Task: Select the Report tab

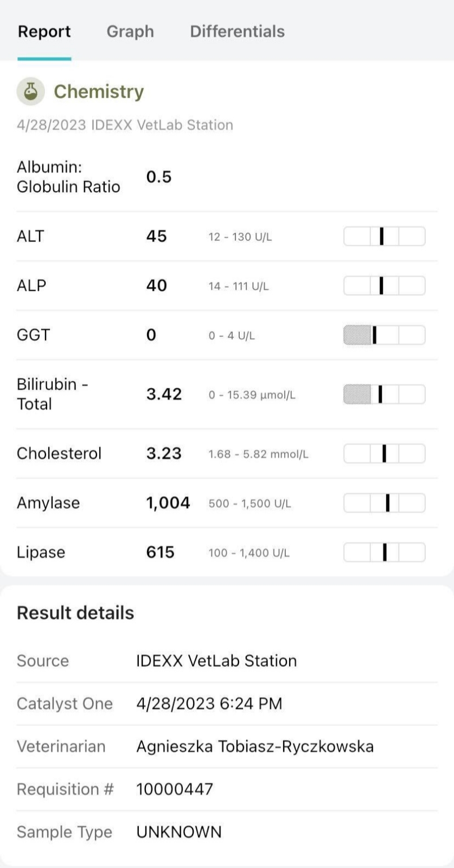Action: tap(44, 31)
